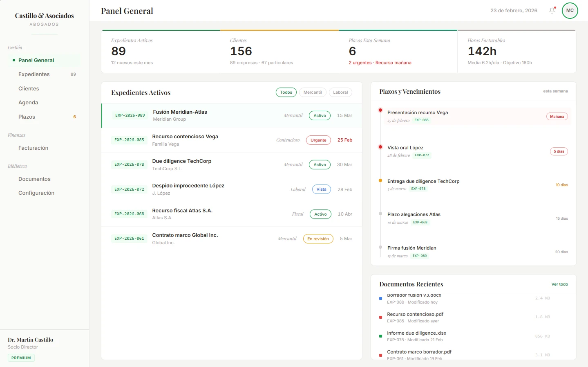Screen dimensions: 588x367
Task: Open Despido improcedente López case
Action: 232,189
